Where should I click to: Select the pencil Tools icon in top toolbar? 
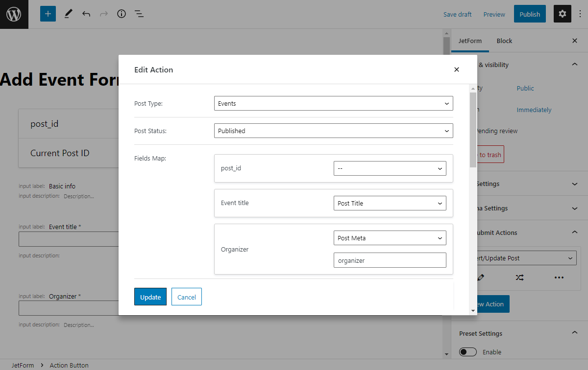68,14
